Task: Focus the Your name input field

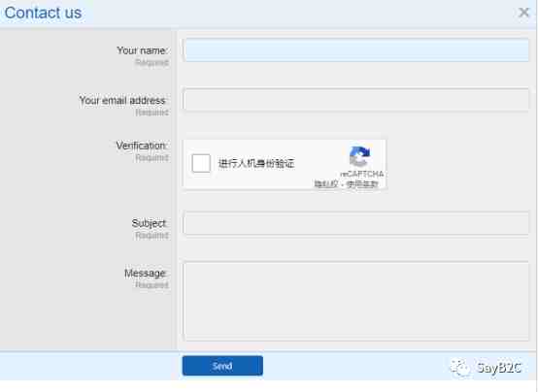Action: [x=356, y=50]
